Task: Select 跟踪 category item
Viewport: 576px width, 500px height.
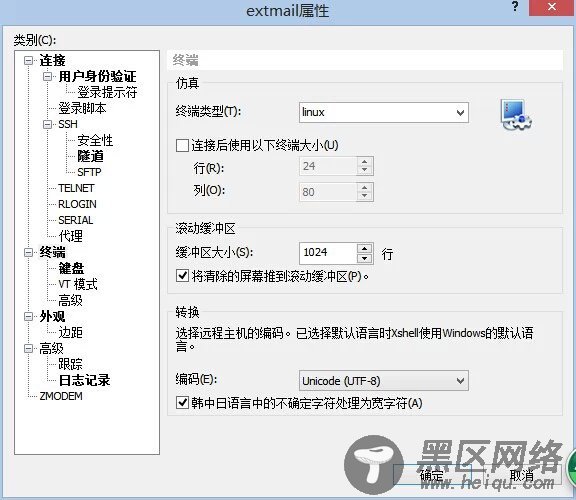Action: point(71,364)
